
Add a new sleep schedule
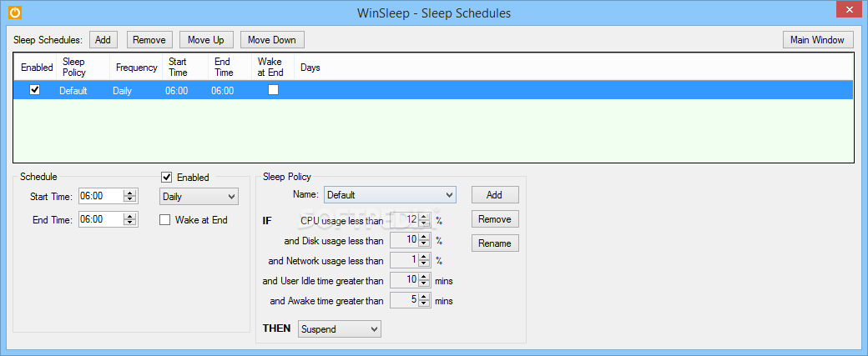[x=103, y=40]
